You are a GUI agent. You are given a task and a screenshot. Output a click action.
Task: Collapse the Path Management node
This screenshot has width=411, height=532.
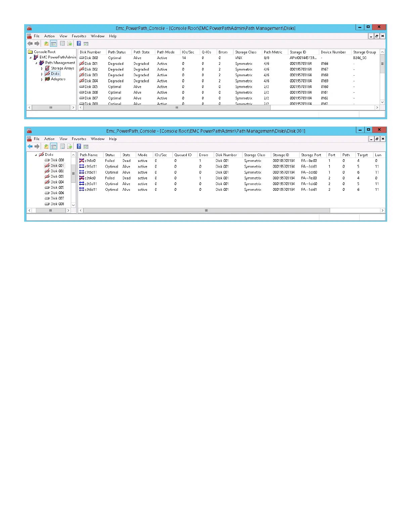36,63
